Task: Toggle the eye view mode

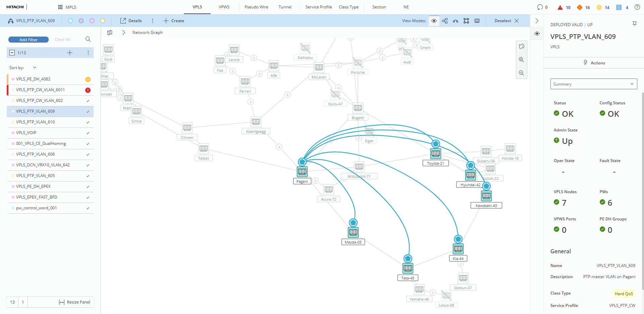Action: (434, 21)
